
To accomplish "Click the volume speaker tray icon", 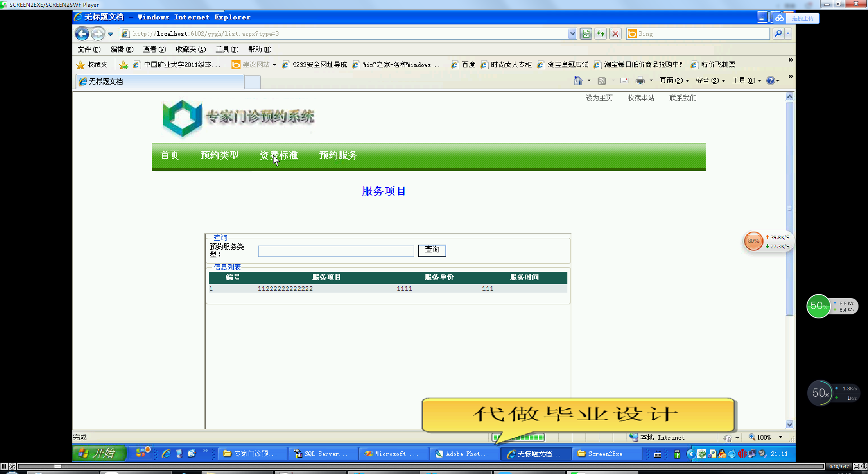I will 762,454.
